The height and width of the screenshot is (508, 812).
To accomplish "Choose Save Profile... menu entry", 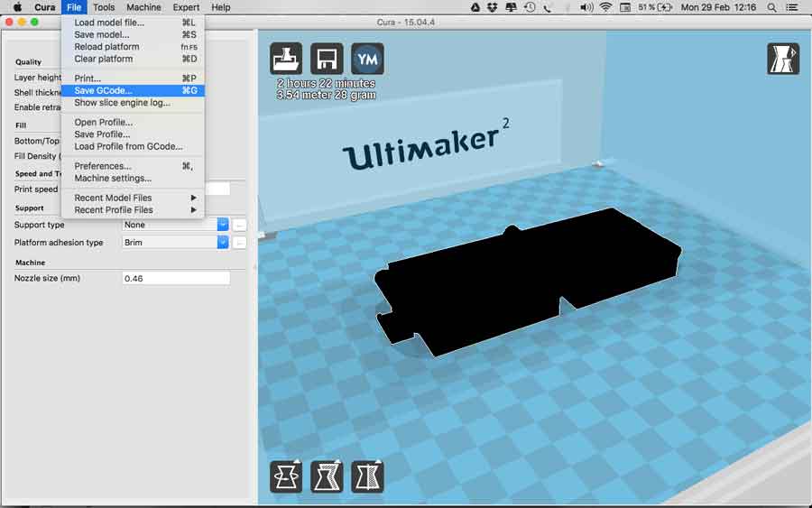I will [133, 134].
